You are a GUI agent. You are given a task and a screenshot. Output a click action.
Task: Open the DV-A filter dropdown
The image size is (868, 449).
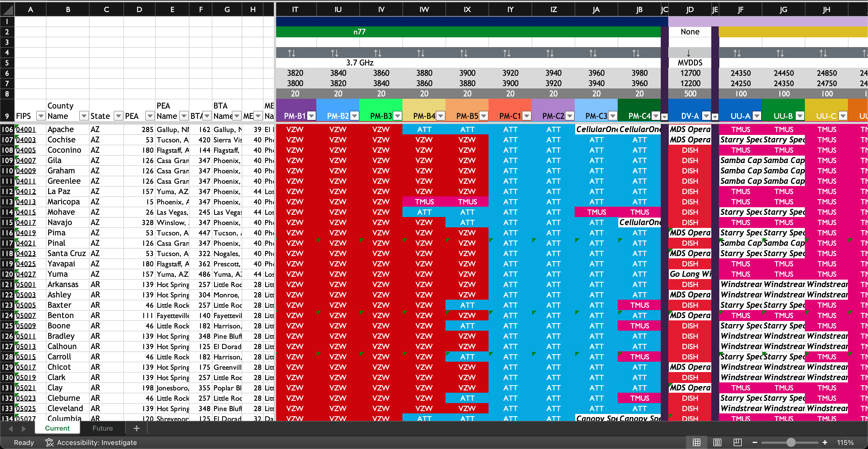click(x=706, y=116)
